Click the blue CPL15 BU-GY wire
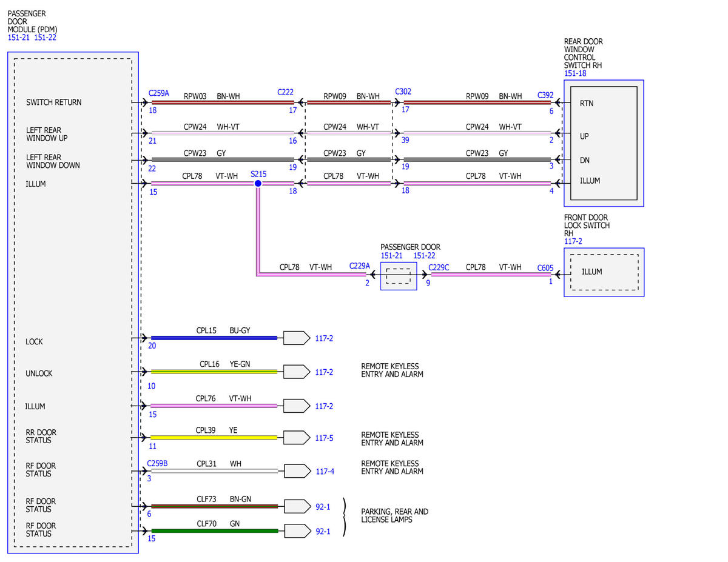Image resolution: width=728 pixels, height=562 pixels. [214, 338]
